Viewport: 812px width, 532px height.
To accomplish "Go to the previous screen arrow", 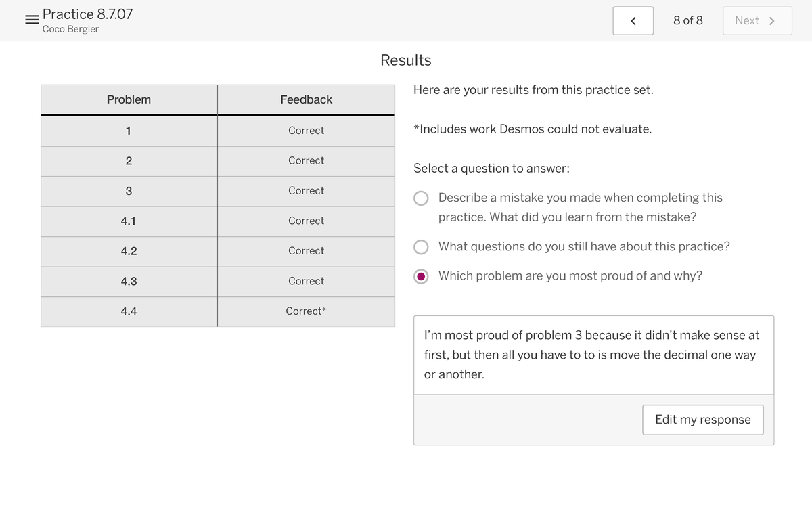I will [633, 21].
